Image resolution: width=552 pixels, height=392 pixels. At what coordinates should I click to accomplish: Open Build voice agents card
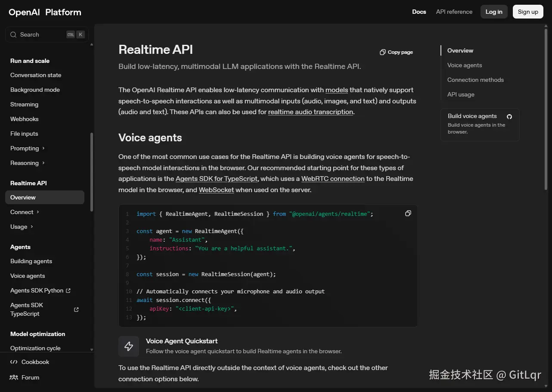point(480,124)
